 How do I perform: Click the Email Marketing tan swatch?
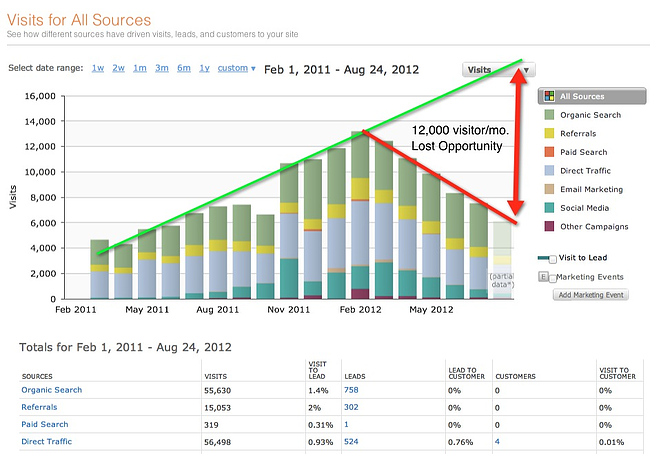click(x=549, y=189)
